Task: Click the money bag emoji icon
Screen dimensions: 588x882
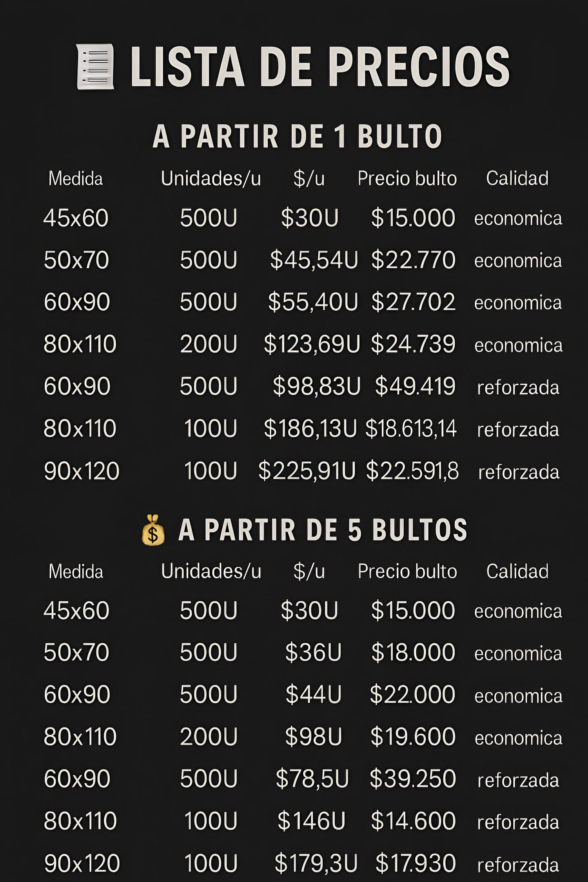Action: click(x=153, y=530)
